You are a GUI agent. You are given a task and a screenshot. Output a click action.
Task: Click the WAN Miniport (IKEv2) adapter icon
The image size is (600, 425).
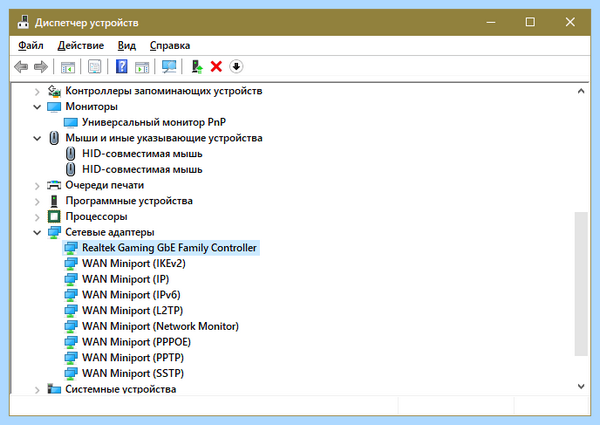(x=71, y=264)
